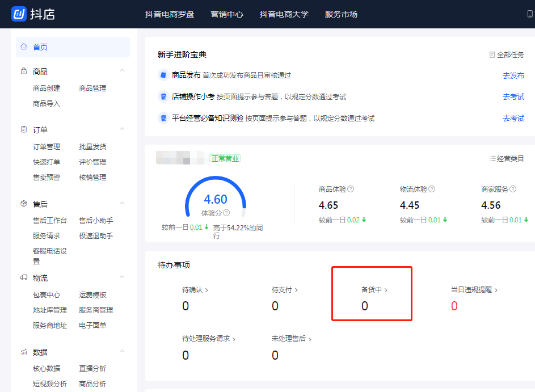535x392 pixels.
Task: Open 售后小助手 in the sidebar
Action: click(x=96, y=221)
